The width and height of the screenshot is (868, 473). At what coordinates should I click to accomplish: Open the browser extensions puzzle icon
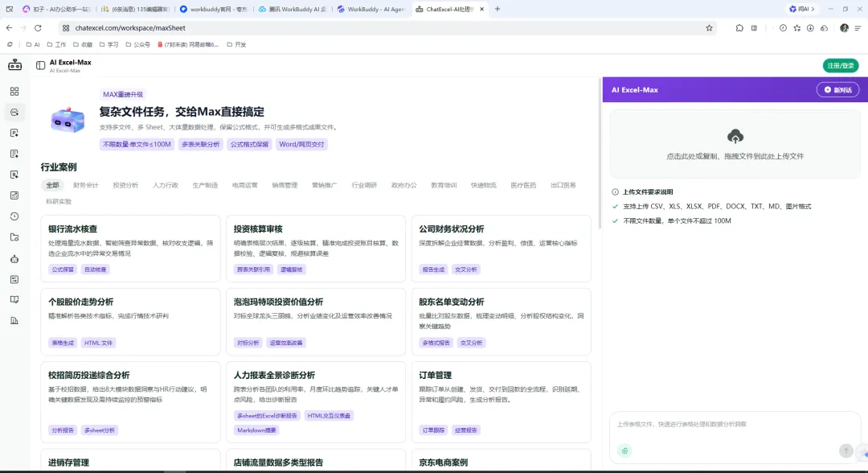pyautogui.click(x=739, y=27)
